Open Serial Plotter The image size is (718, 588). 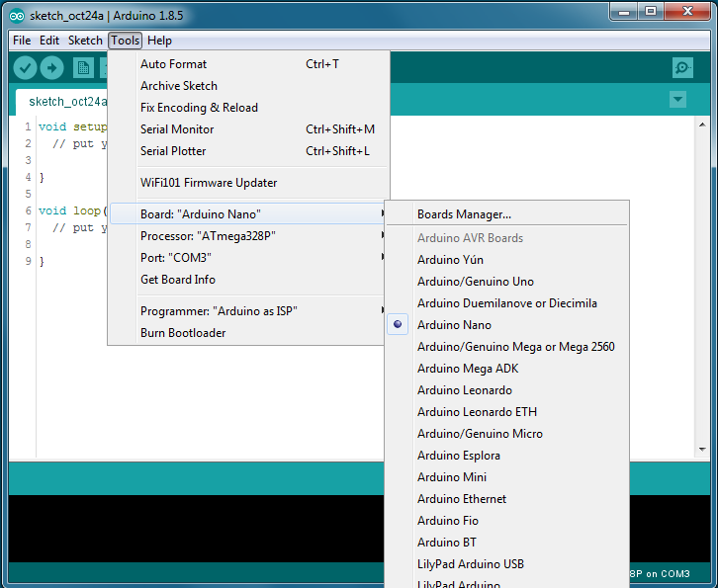point(249,151)
